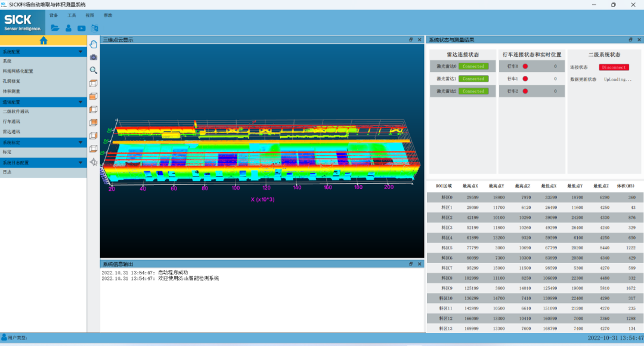The image size is (644, 346).
Task: Click the user account toolbar icon
Action: point(68,28)
